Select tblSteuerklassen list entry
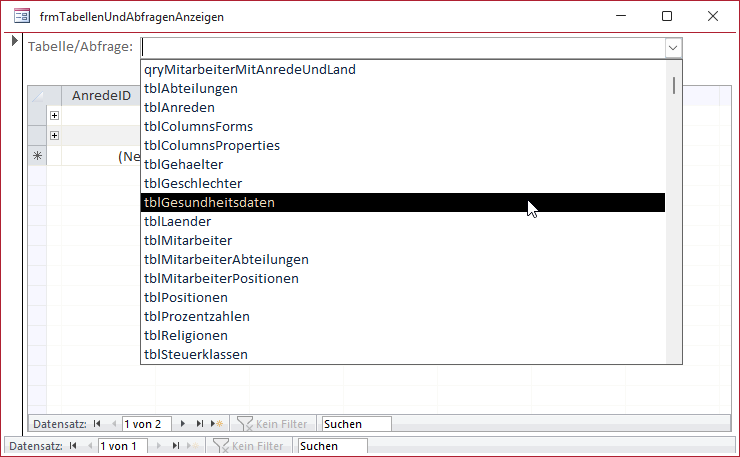Screen dimensions: 740x457 (196, 354)
